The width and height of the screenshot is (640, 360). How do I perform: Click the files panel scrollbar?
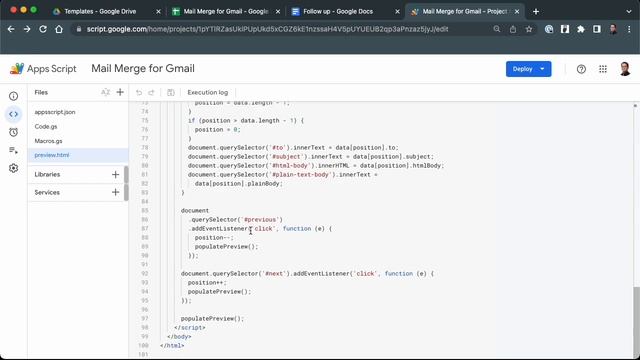click(x=126, y=183)
